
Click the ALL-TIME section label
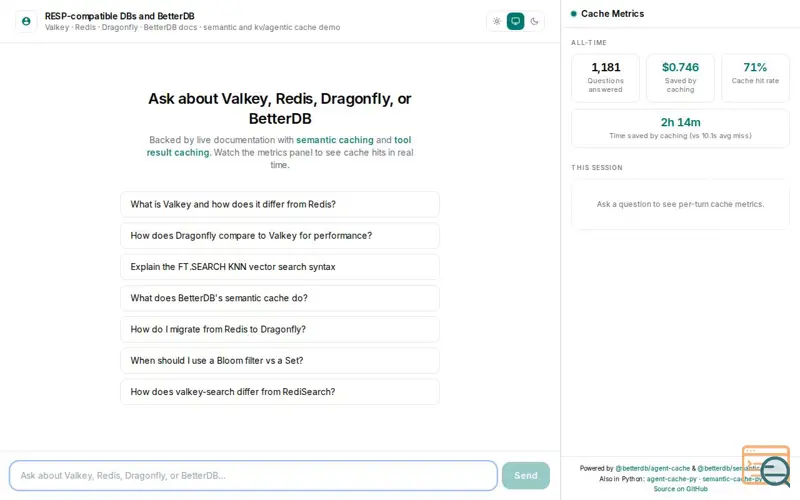[589, 43]
